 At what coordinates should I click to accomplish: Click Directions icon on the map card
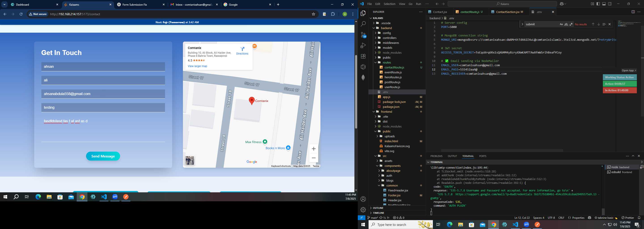242,49
